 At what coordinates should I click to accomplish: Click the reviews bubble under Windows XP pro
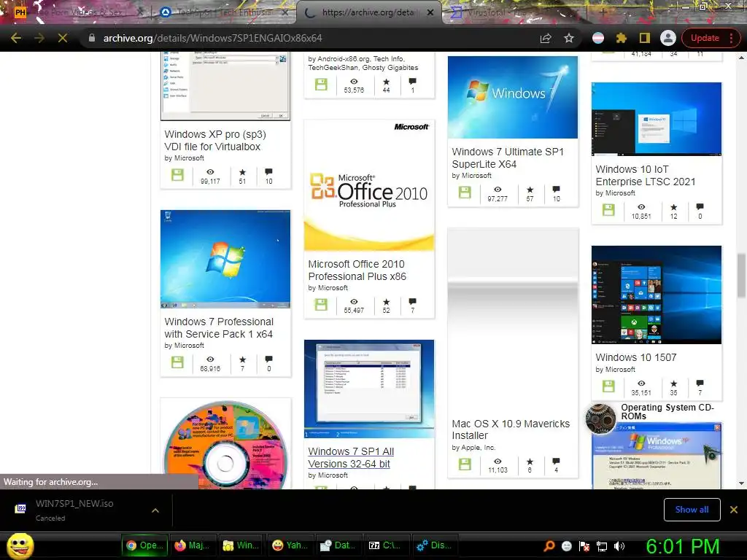click(x=268, y=172)
